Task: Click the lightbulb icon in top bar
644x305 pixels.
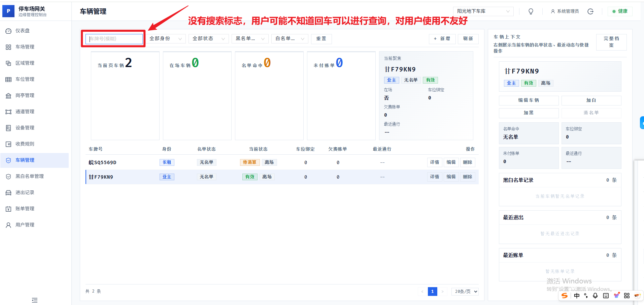Action: 531,11
